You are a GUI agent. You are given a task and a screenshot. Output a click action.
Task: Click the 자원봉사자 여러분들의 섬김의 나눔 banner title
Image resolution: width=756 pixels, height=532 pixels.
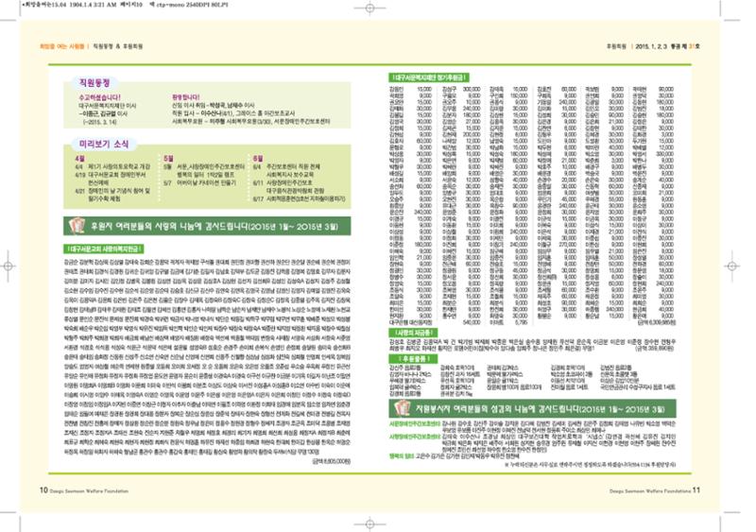point(540,408)
